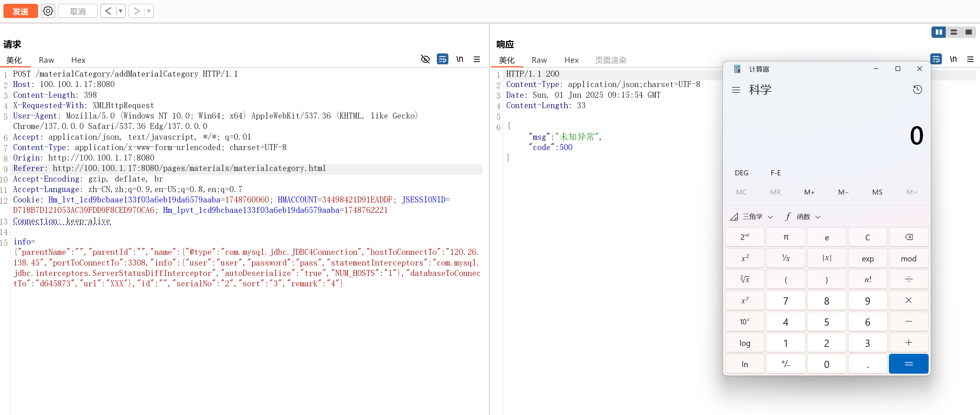
Task: Open the request panel hamburger menu
Action: pos(477,59)
